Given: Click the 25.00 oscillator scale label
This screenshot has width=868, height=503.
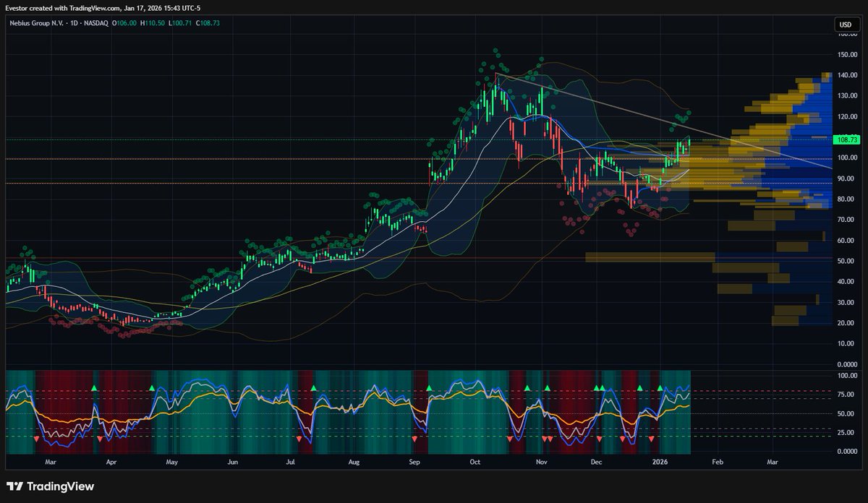Looking at the screenshot, I should [x=848, y=432].
